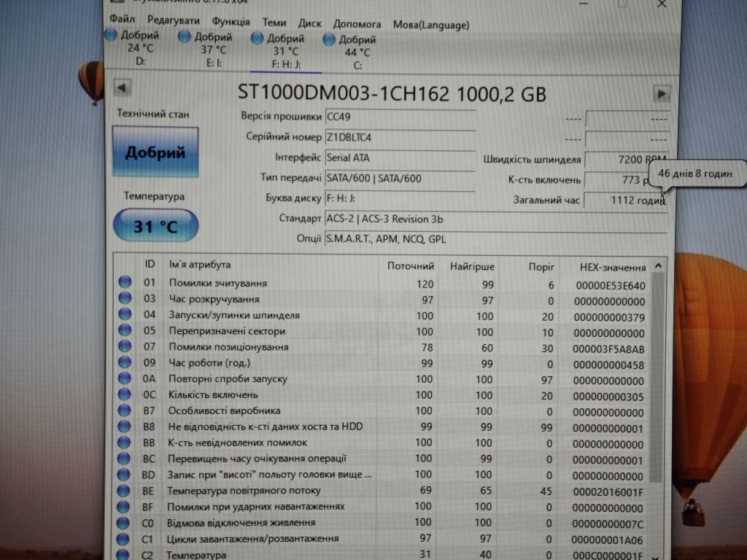
Task: Click HEX value 00002016001F
Action: (608, 492)
